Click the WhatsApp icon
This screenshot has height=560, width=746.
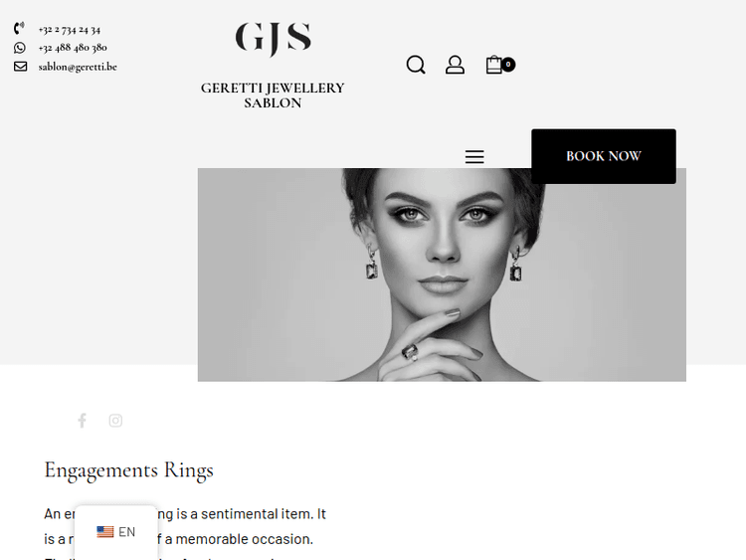click(x=20, y=48)
